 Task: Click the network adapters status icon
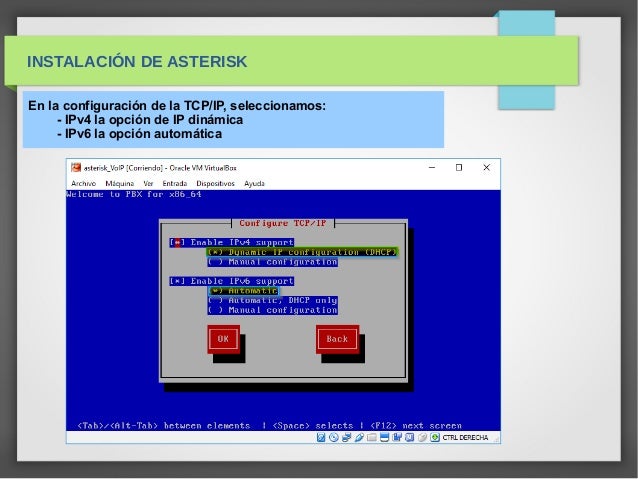[346, 437]
